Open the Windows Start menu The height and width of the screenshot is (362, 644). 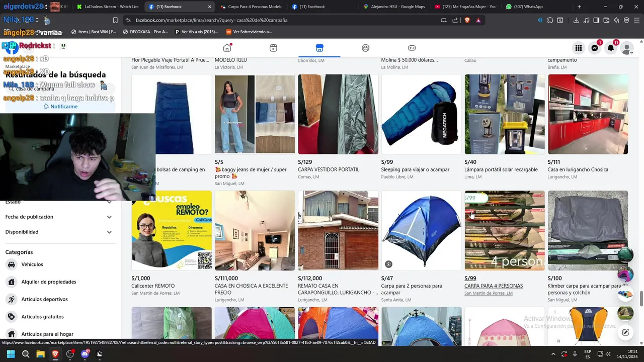(11, 354)
